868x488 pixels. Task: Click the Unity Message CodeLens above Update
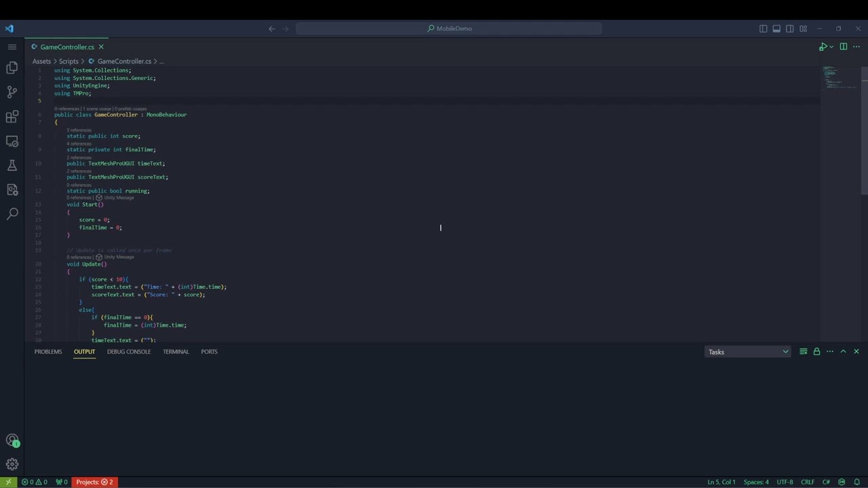pyautogui.click(x=119, y=257)
